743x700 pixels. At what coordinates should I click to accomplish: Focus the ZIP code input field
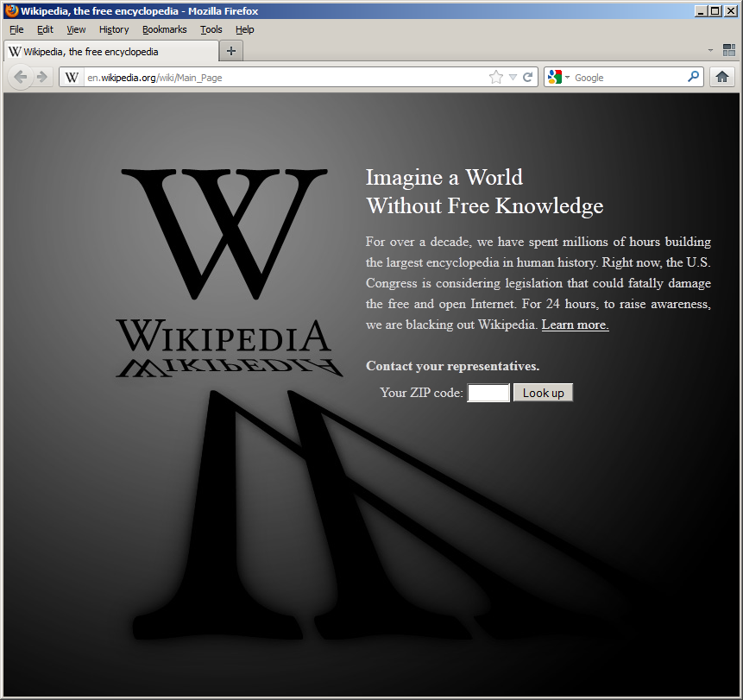point(488,393)
